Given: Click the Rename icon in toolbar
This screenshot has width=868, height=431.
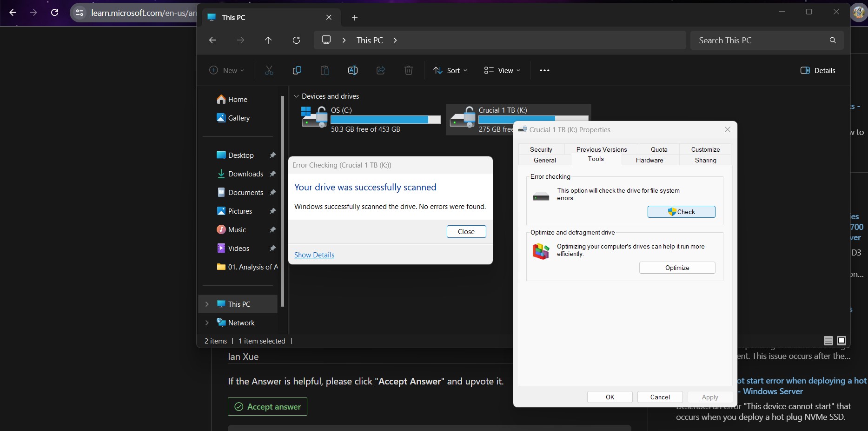Looking at the screenshot, I should (x=352, y=70).
